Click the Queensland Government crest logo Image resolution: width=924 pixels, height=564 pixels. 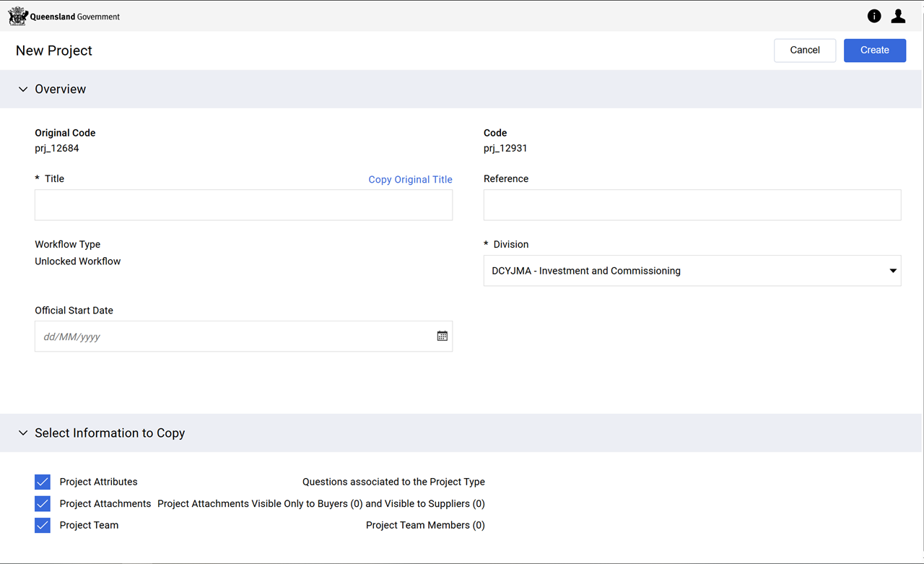18,16
